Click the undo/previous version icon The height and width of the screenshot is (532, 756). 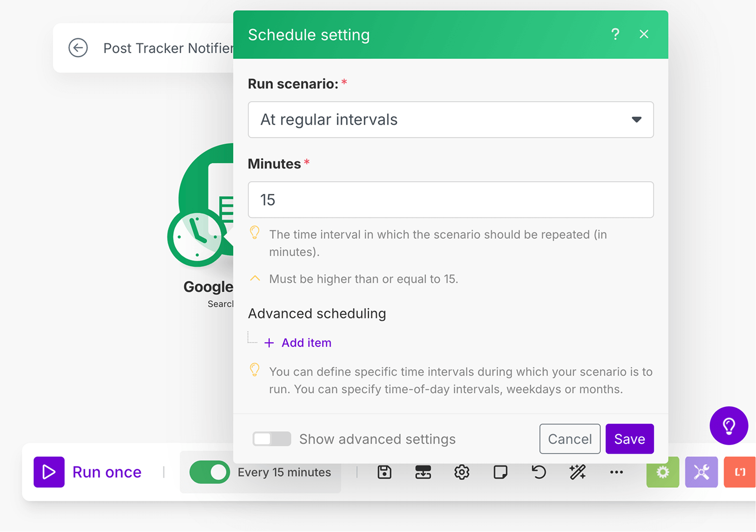(539, 472)
